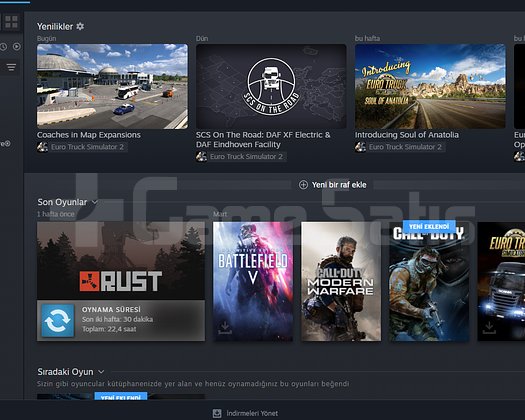Open the SCS On The Road news image
This screenshot has height=420, width=525.
(271, 86)
